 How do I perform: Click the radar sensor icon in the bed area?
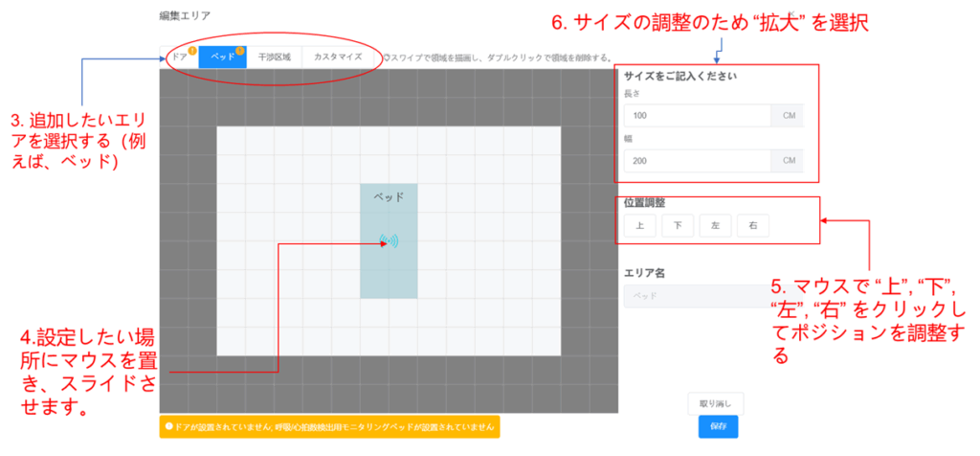(389, 241)
